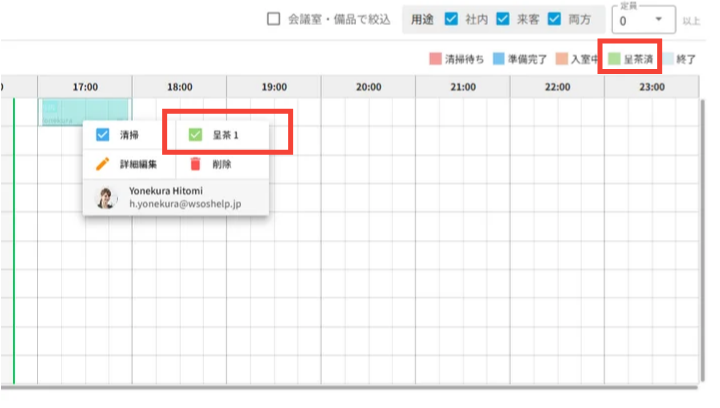Toggle the 会議室・備品で絞込 checkbox
The image size is (720, 408).
click(274, 19)
